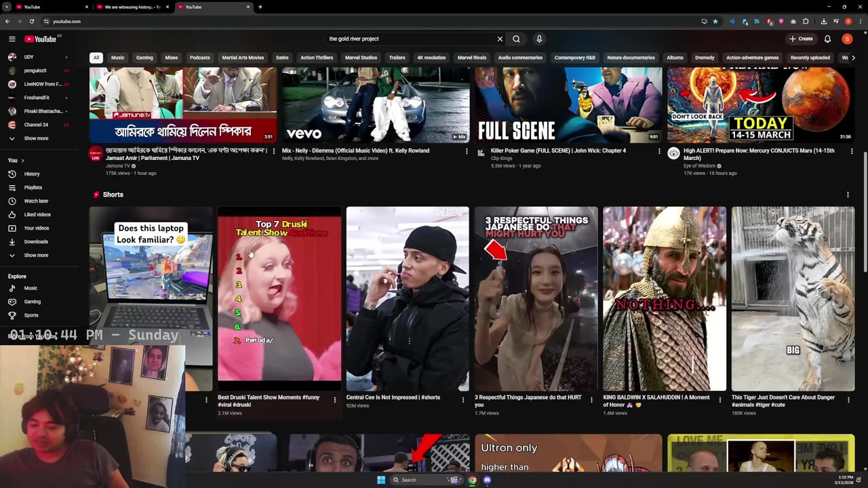The height and width of the screenshot is (488, 868).
Task: Open Channel 24 subscription
Action: 36,125
